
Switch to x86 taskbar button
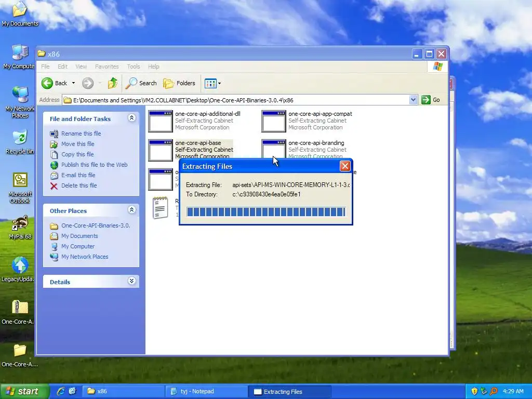124,392
